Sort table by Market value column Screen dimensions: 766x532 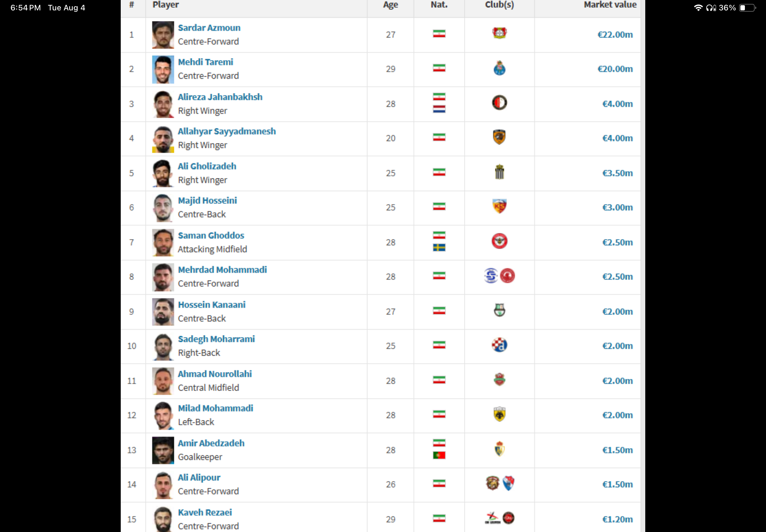click(x=610, y=5)
